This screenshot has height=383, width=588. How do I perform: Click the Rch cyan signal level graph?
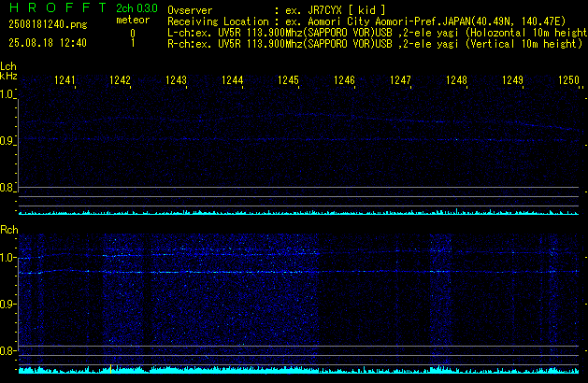(x=298, y=370)
